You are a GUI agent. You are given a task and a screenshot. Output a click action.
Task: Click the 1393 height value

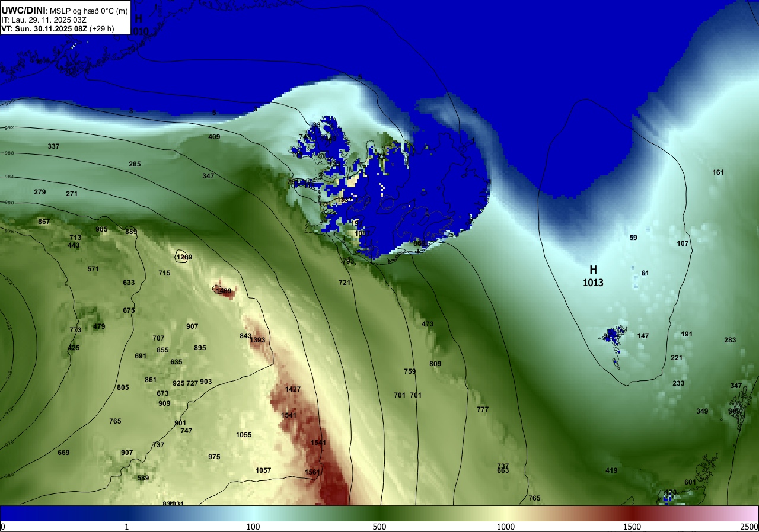(x=257, y=340)
